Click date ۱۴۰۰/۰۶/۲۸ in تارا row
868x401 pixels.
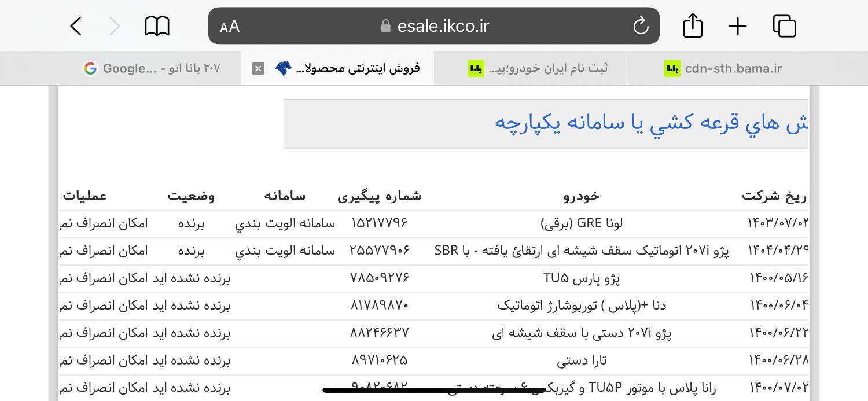pyautogui.click(x=779, y=360)
